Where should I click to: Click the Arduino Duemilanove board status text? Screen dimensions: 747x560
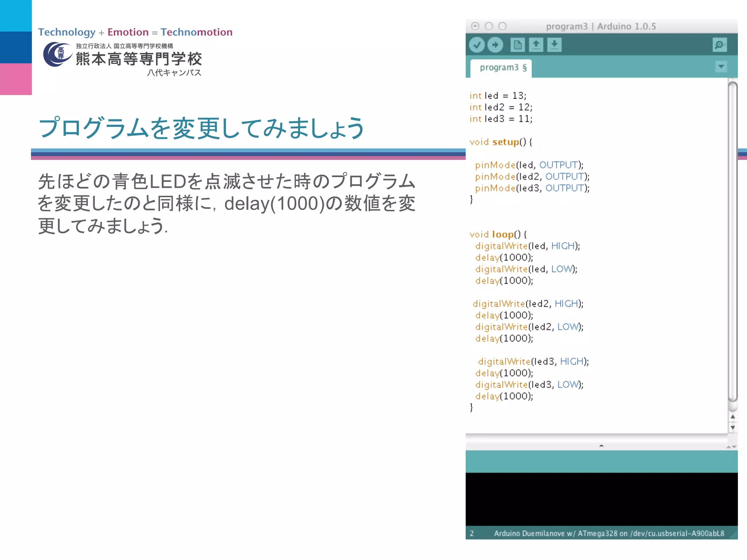coord(609,533)
